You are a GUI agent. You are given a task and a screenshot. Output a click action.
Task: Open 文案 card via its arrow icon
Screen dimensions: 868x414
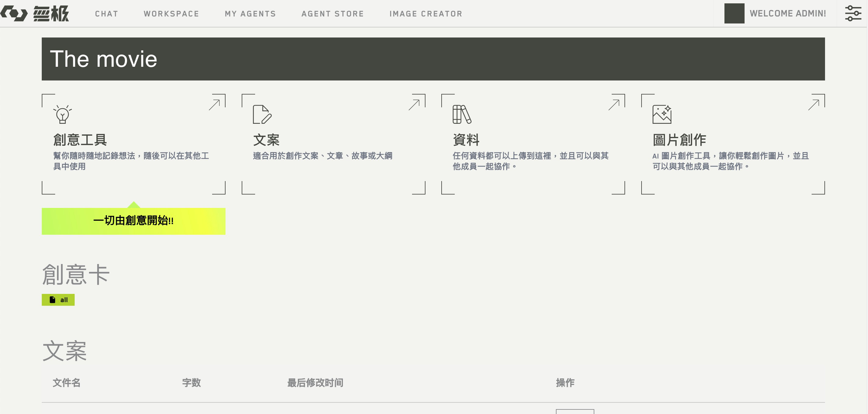coord(415,105)
